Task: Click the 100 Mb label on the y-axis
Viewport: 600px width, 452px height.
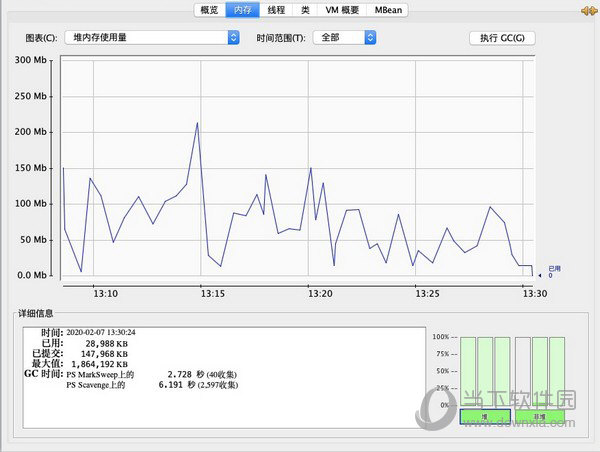Action: point(31,204)
